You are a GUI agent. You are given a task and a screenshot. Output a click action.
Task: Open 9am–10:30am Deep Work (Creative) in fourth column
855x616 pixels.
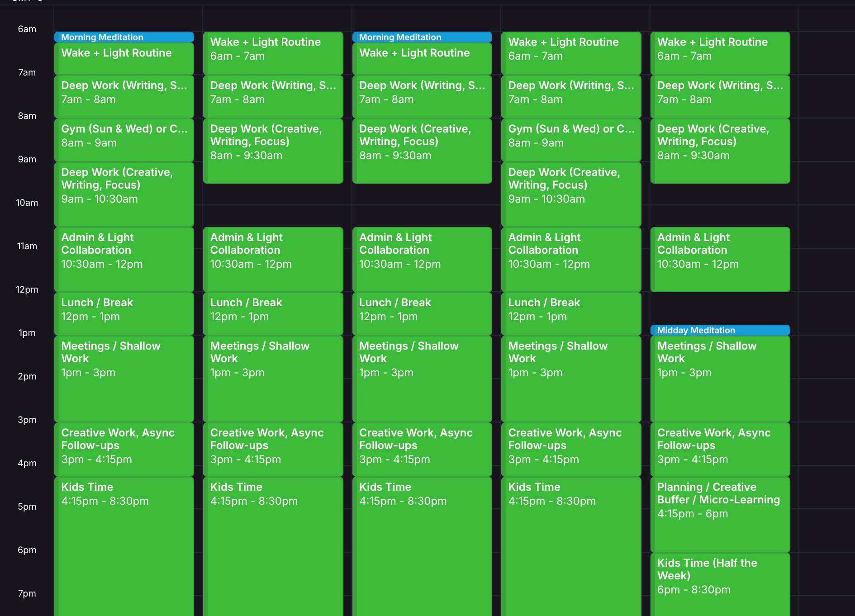571,194
